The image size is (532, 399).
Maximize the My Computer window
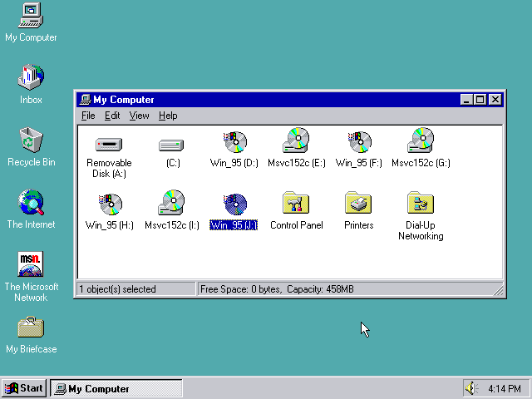coord(480,100)
